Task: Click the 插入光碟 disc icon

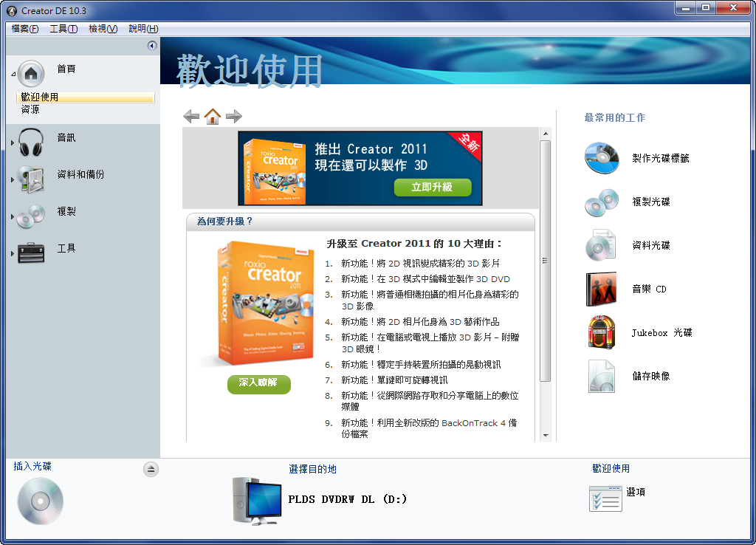Action: coord(41,501)
